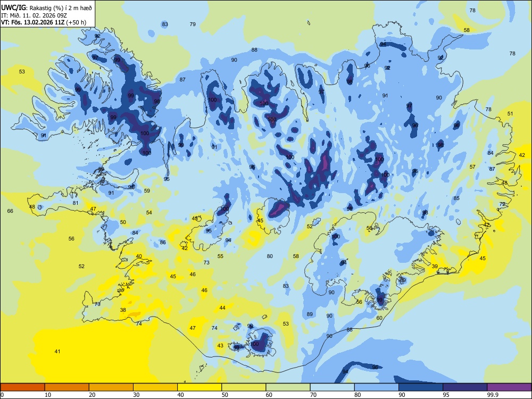The image size is (532, 399).
Task: Click the map value '66'
Action: tap(10, 211)
